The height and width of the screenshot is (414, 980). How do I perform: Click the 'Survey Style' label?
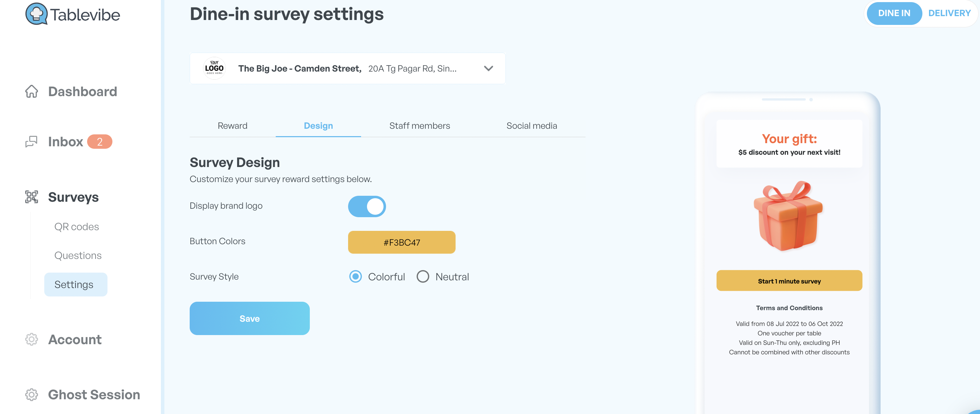click(x=214, y=276)
